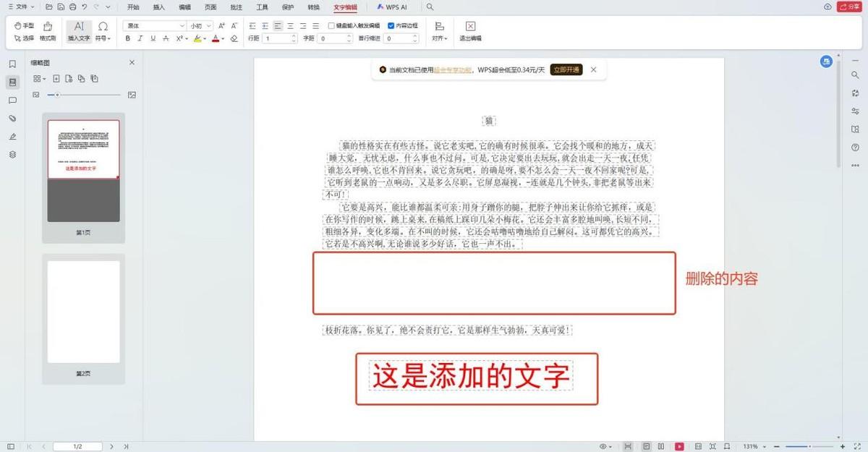Screen dimensions: 868x452
Task: Click the Insert Text tool
Action: coord(79,31)
